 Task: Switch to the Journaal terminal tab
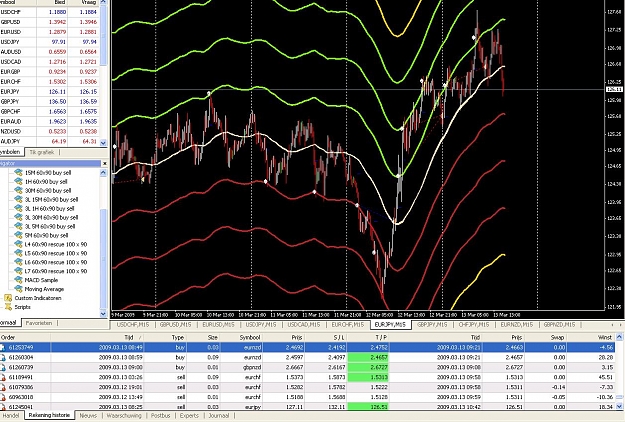(x=218, y=416)
